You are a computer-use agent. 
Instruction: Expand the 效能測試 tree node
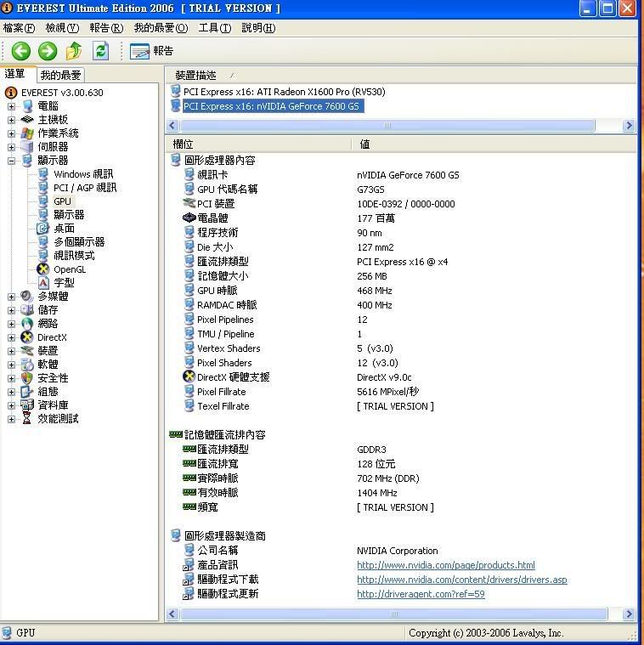12,419
